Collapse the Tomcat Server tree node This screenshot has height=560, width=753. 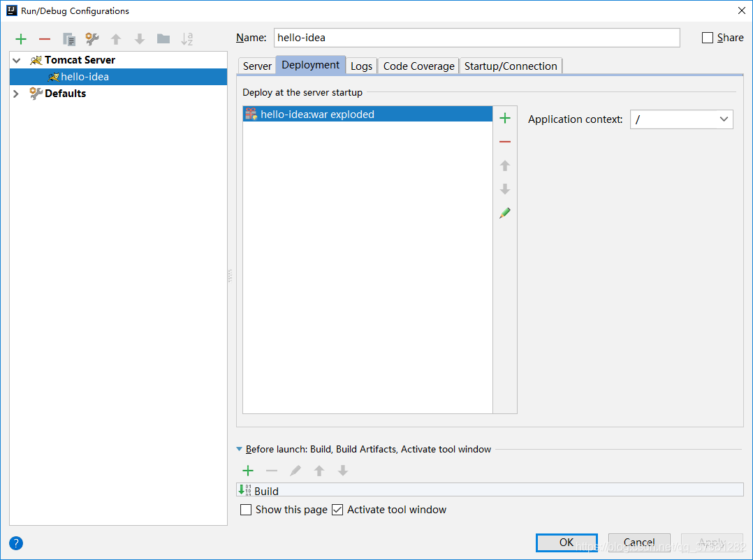(x=17, y=61)
